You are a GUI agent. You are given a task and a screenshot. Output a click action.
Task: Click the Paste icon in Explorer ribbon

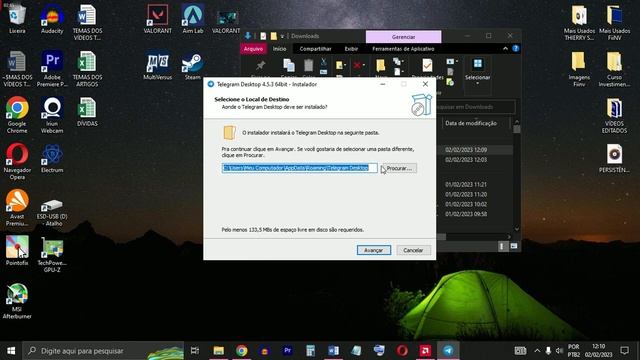tap(309, 65)
